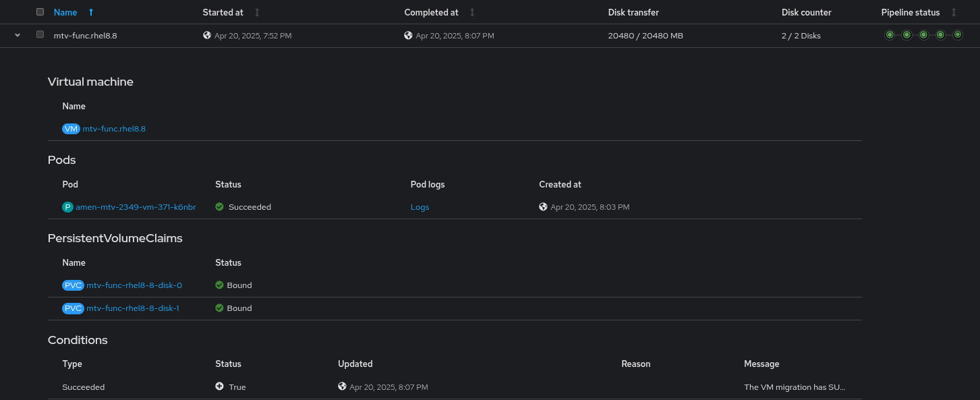The image size is (980, 400).
Task: Click the middle pipeline status step circle
Action: click(923, 35)
